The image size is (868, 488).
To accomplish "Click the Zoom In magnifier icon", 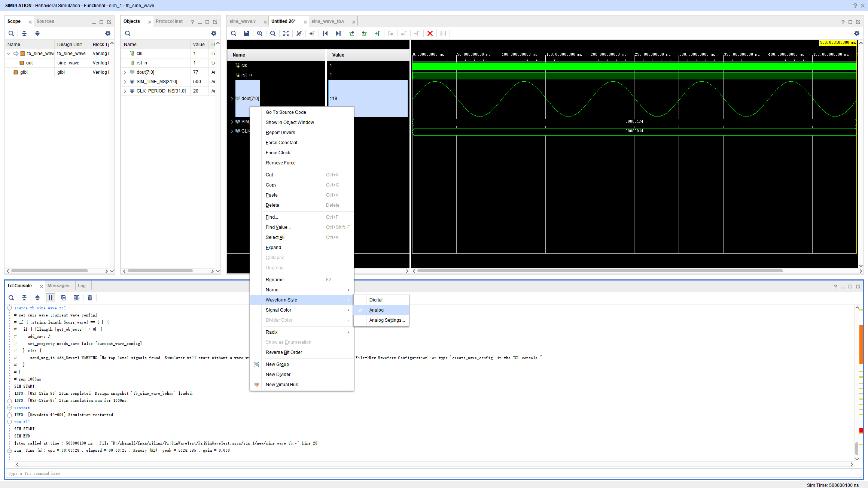I will point(260,33).
